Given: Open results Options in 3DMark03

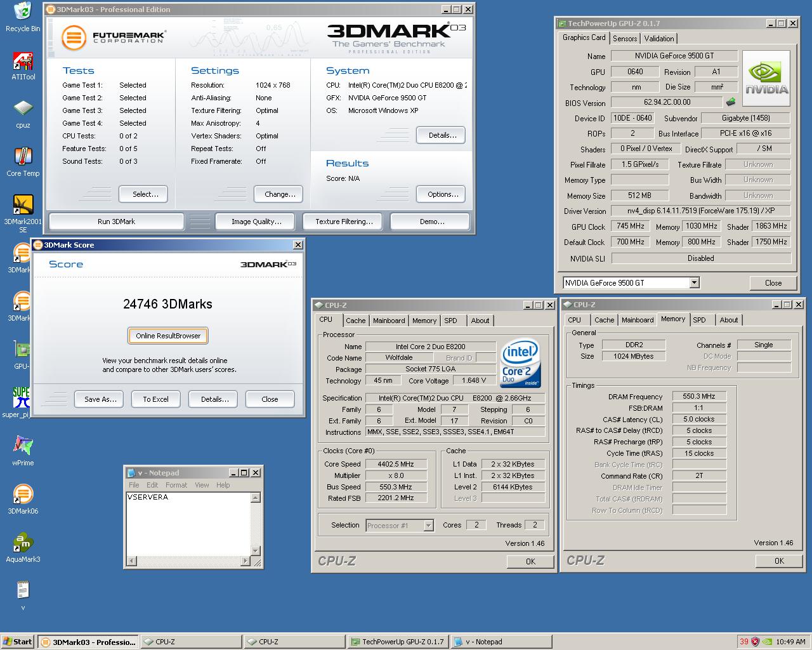Looking at the screenshot, I should pyautogui.click(x=442, y=194).
